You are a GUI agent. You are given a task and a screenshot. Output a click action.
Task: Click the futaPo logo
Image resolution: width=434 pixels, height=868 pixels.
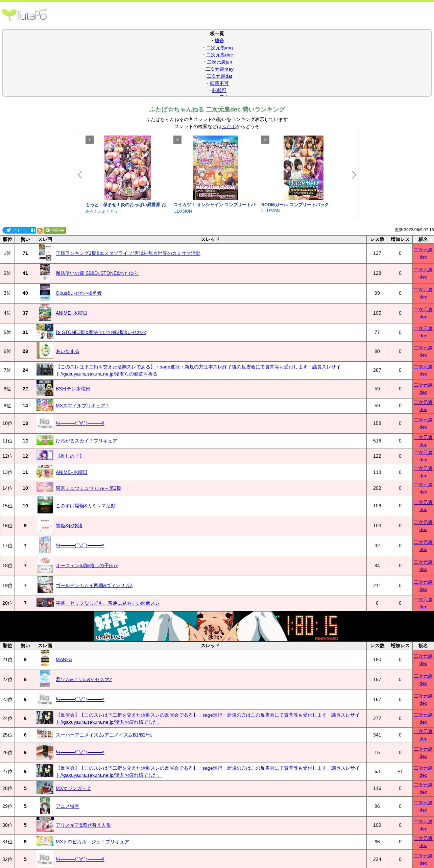pos(24,15)
